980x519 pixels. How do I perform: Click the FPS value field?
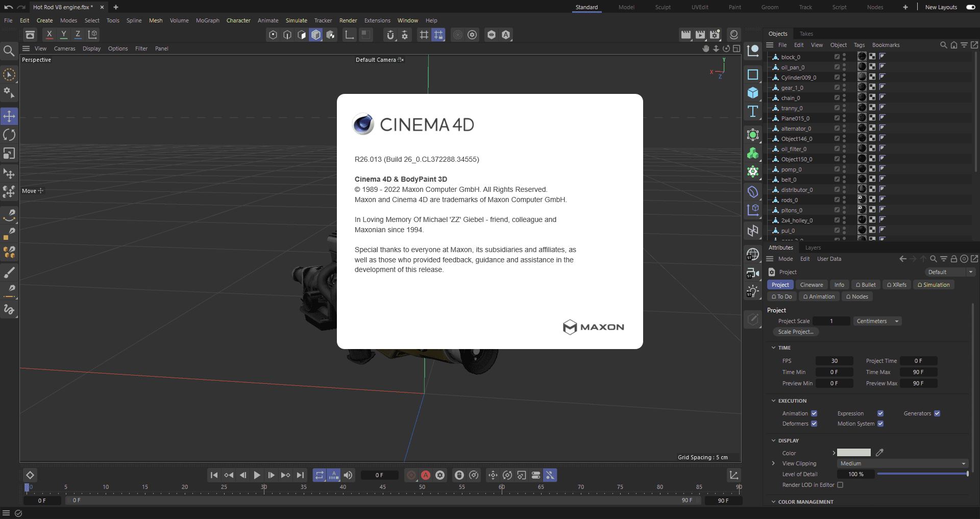(834, 361)
